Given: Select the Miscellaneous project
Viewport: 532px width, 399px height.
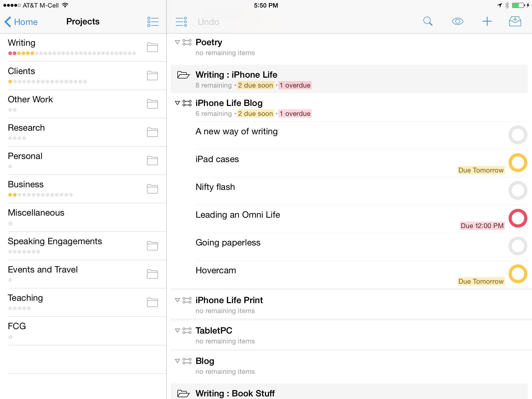Looking at the screenshot, I should pyautogui.click(x=83, y=217).
